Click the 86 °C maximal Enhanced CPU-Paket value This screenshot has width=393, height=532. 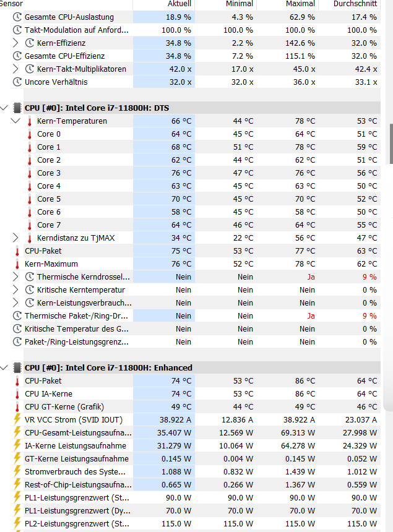[305, 380]
